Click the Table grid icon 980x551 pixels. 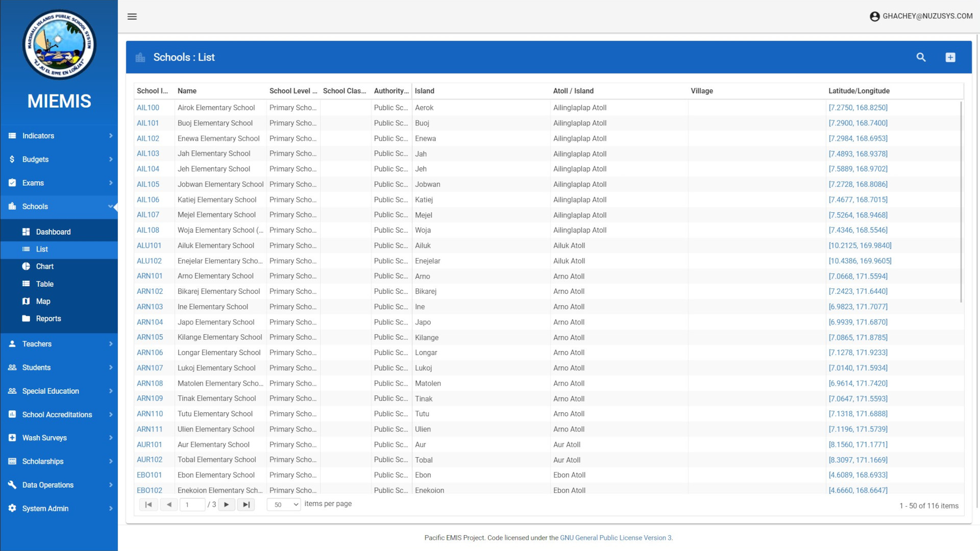point(26,284)
